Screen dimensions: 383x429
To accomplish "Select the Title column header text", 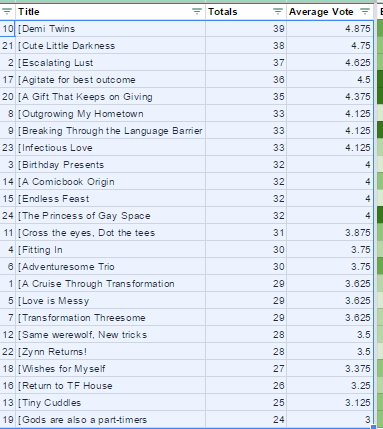I will (x=29, y=12).
